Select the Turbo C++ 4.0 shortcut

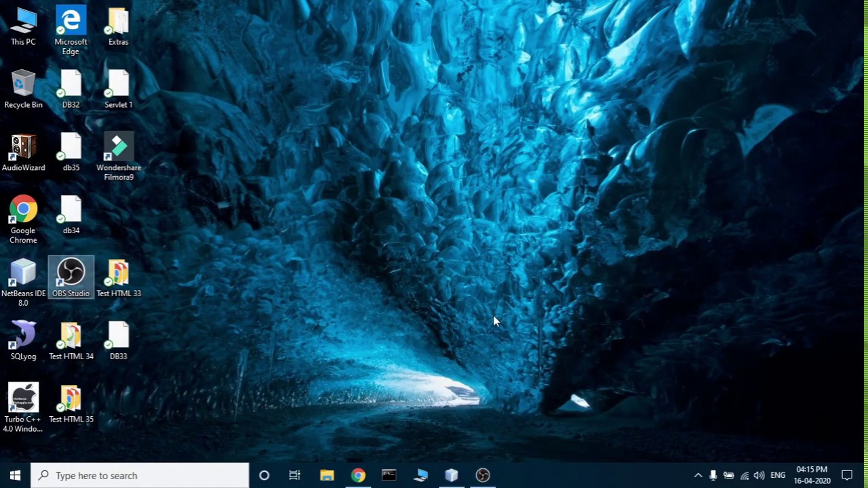23,409
